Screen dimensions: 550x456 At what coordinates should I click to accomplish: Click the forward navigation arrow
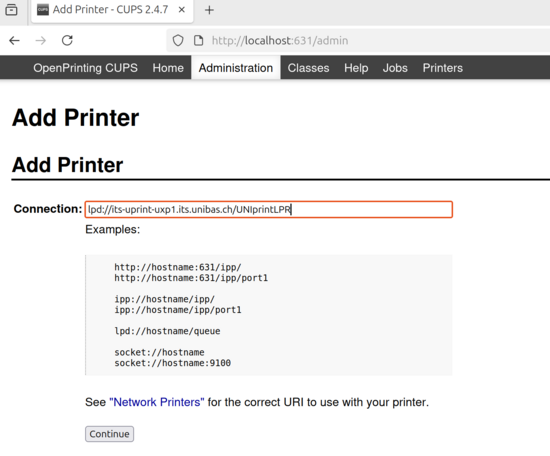click(x=41, y=41)
